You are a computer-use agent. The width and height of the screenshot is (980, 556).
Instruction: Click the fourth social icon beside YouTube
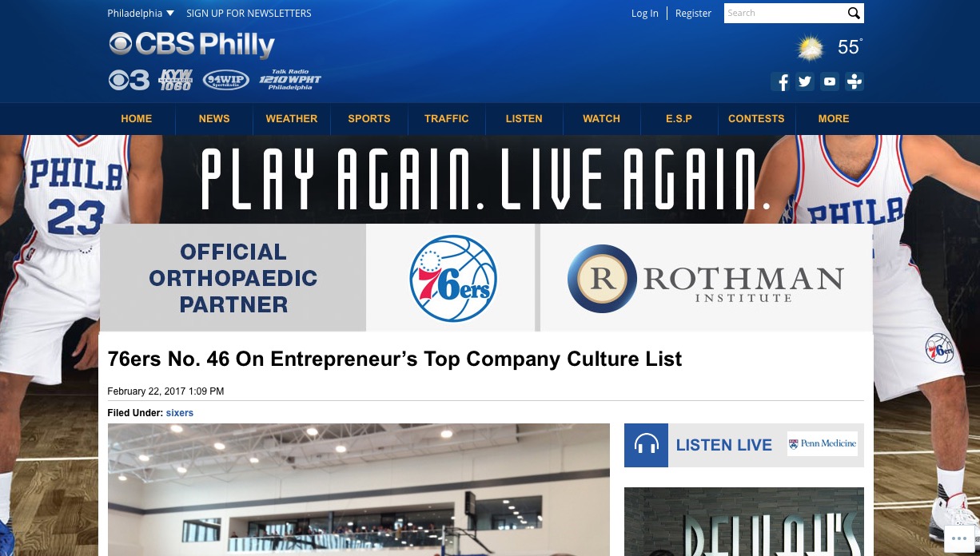(855, 81)
